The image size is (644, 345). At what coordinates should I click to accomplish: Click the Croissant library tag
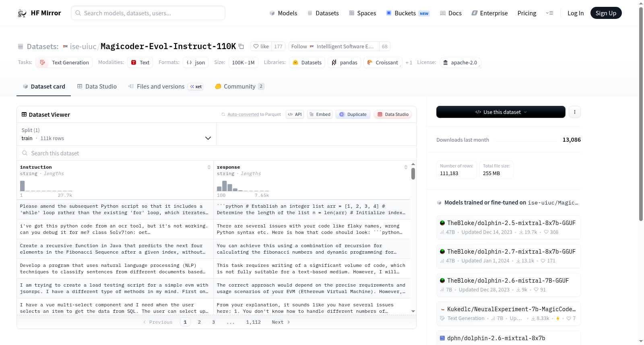[383, 62]
